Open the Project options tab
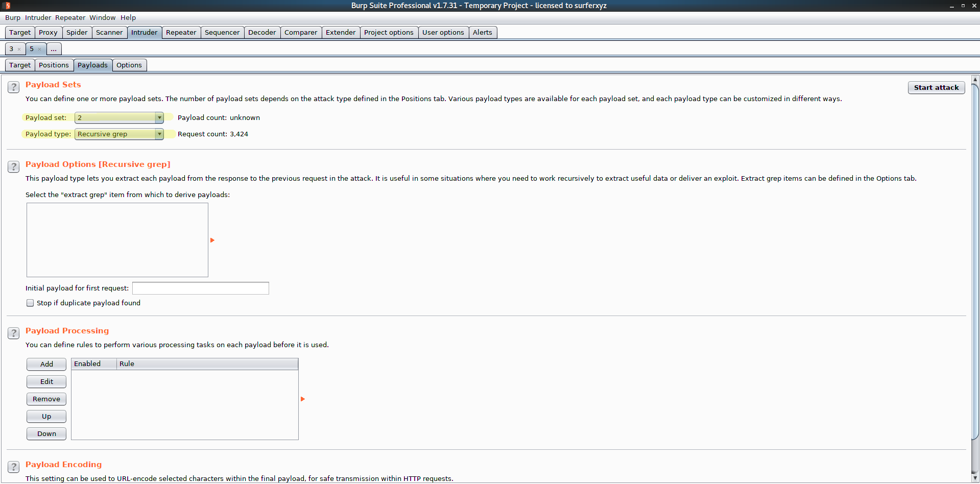Image resolution: width=980 pixels, height=484 pixels. coord(389,32)
